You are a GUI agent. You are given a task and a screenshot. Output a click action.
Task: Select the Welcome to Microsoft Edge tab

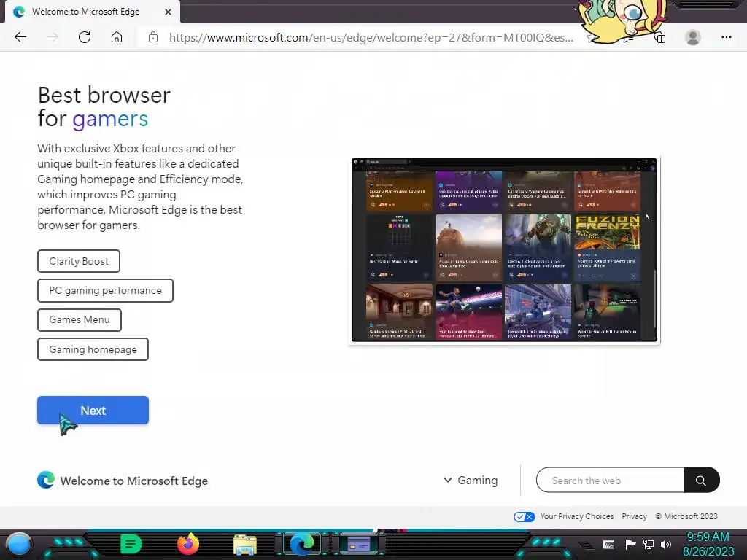click(93, 12)
